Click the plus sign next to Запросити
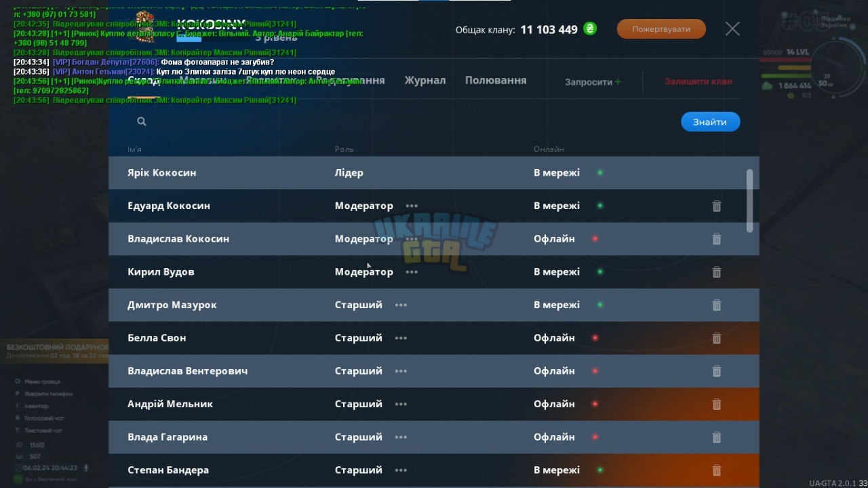868x488 pixels. pyautogui.click(x=618, y=82)
